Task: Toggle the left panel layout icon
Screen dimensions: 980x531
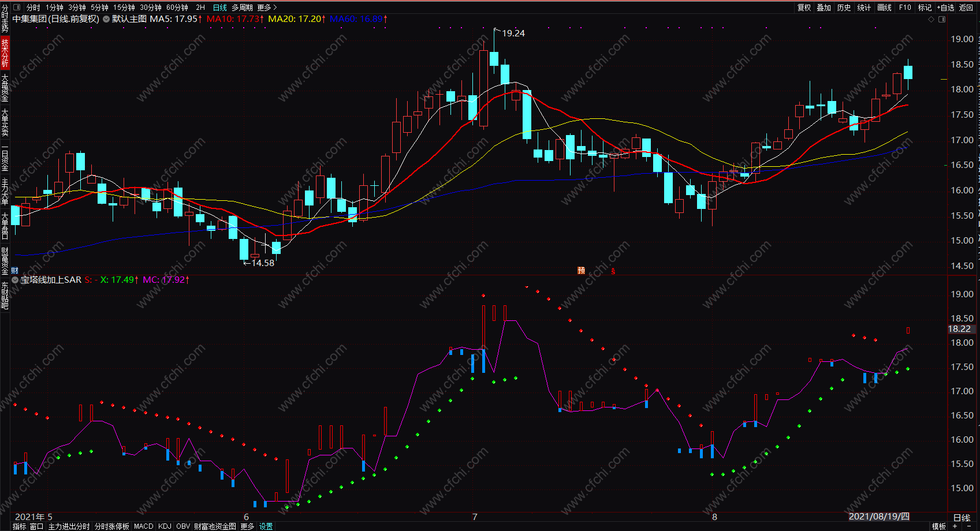Action: pyautogui.click(x=16, y=8)
